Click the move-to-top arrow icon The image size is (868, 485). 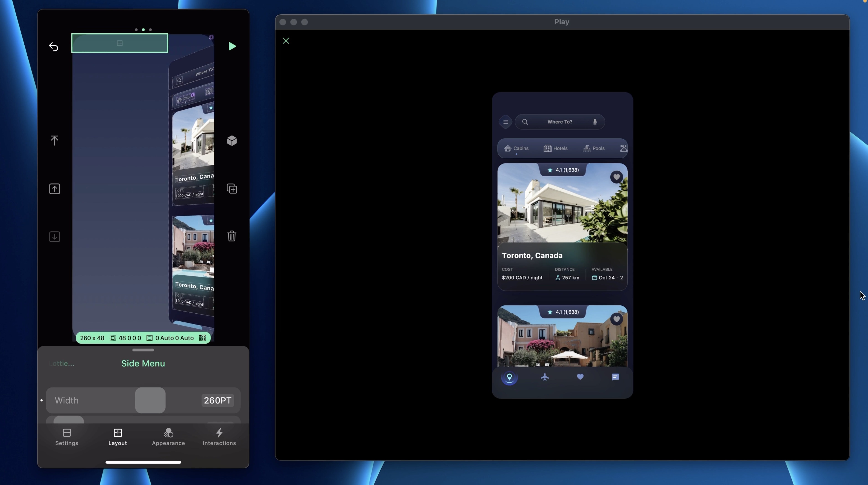point(54,140)
